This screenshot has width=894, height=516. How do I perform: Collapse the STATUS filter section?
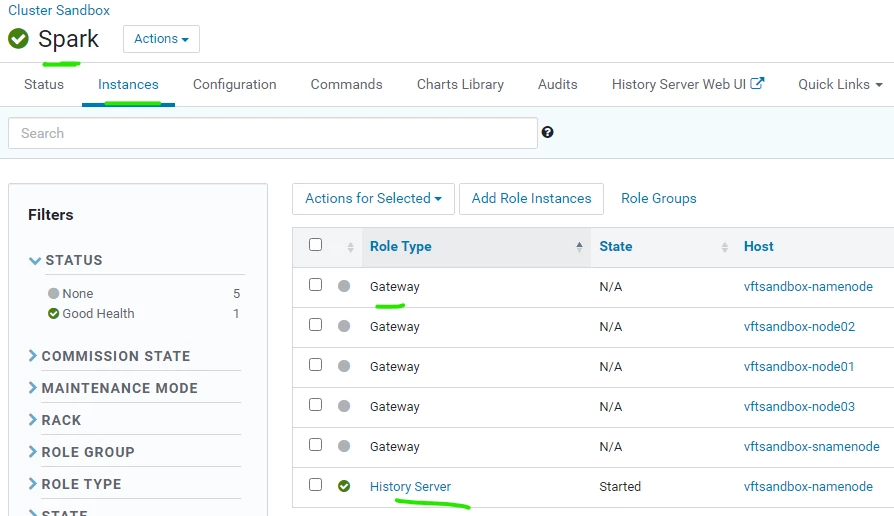click(66, 260)
